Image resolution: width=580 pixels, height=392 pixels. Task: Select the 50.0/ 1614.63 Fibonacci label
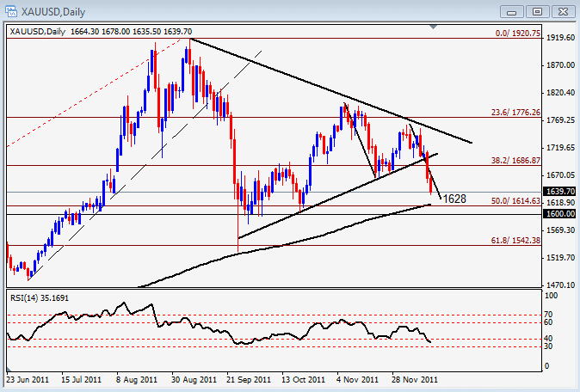pyautogui.click(x=515, y=201)
